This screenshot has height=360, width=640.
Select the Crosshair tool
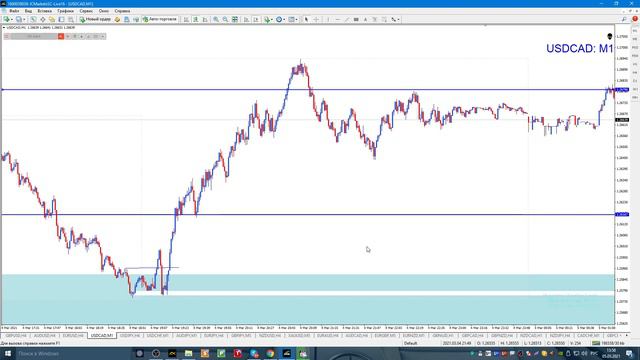coord(316,19)
